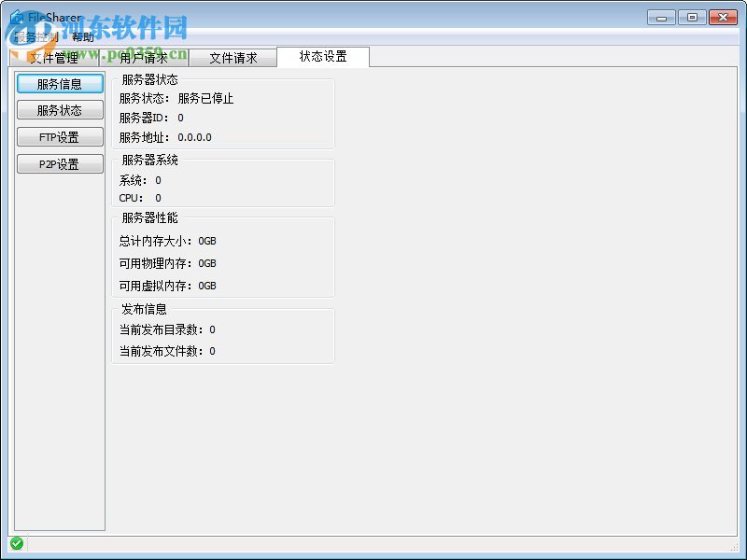747x560 pixels.
Task: Minimize the FileSharer window
Action: click(660, 16)
